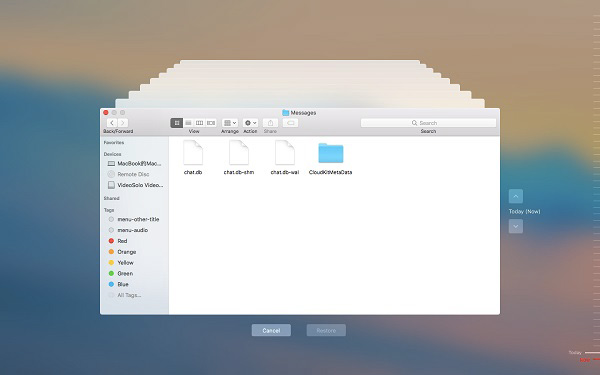Image resolution: width=600 pixels, height=375 pixels.
Task: Click the Devices sidebar heading
Action: point(112,154)
